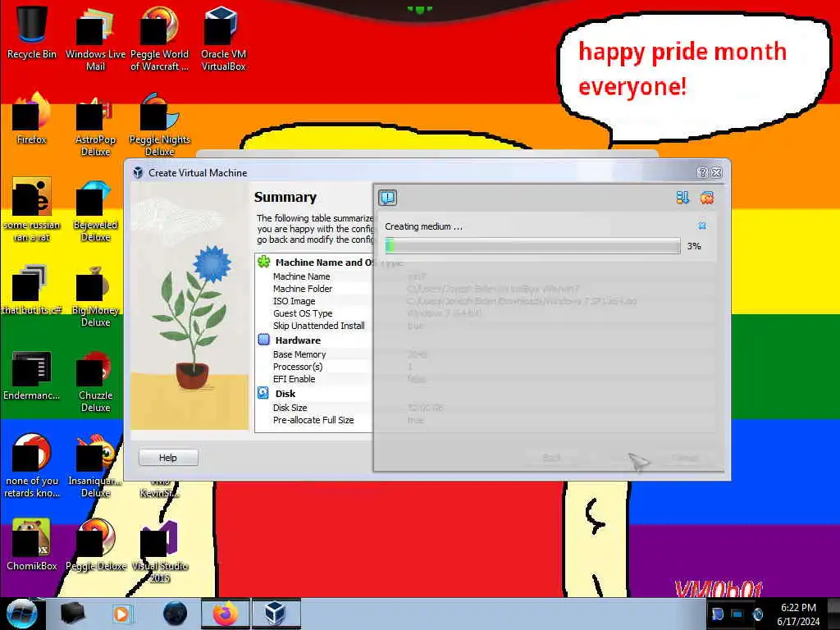Open Bejeweled Deluxe desktop icon
The height and width of the screenshot is (630, 840).
(x=95, y=210)
